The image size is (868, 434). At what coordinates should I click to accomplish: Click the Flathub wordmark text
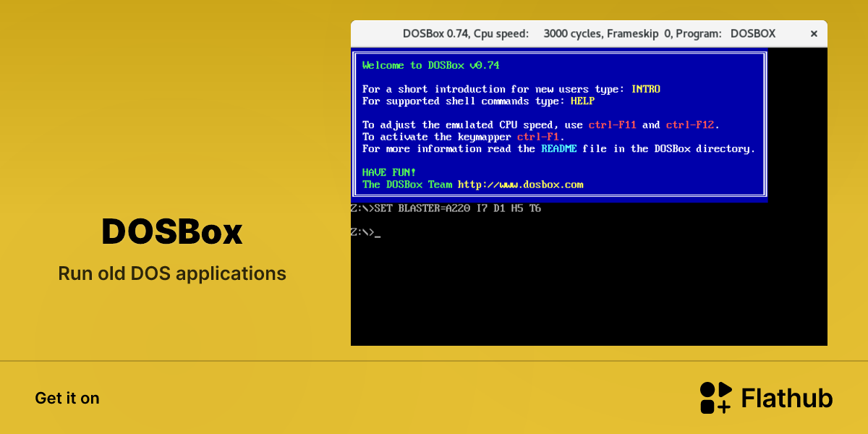(x=787, y=399)
